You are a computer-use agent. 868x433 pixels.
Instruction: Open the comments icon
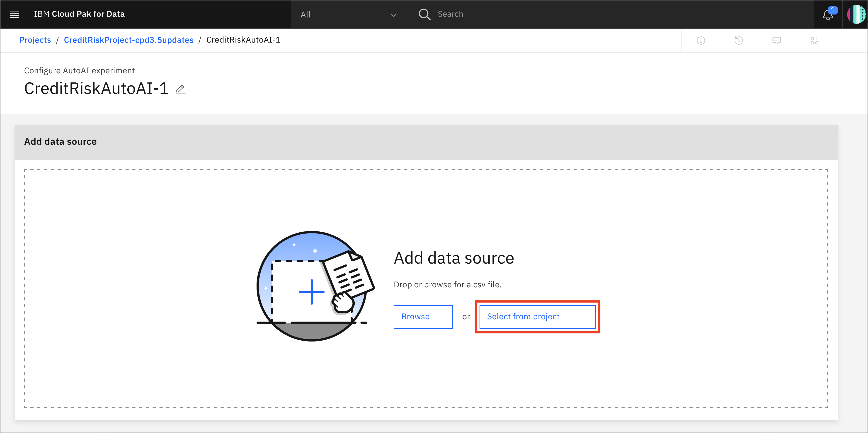point(776,41)
